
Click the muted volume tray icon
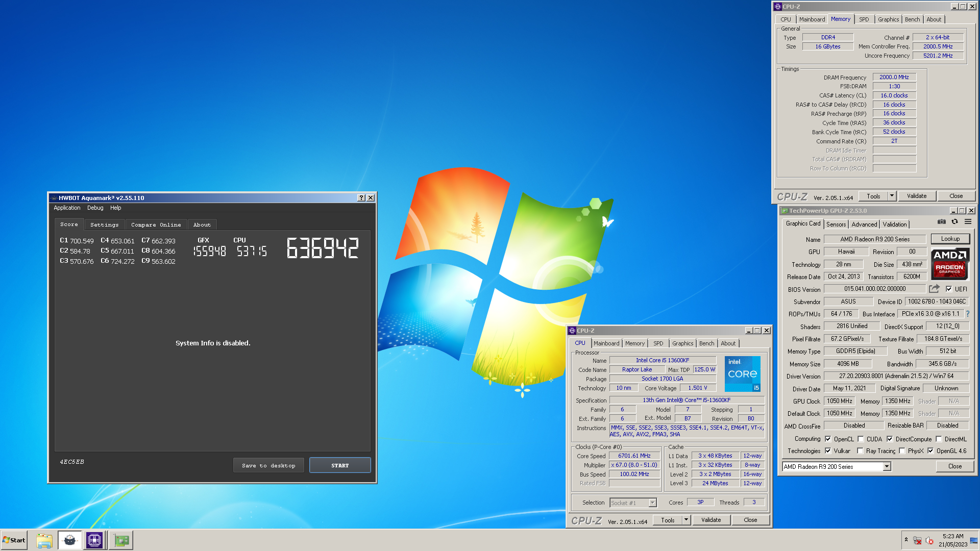tap(929, 541)
